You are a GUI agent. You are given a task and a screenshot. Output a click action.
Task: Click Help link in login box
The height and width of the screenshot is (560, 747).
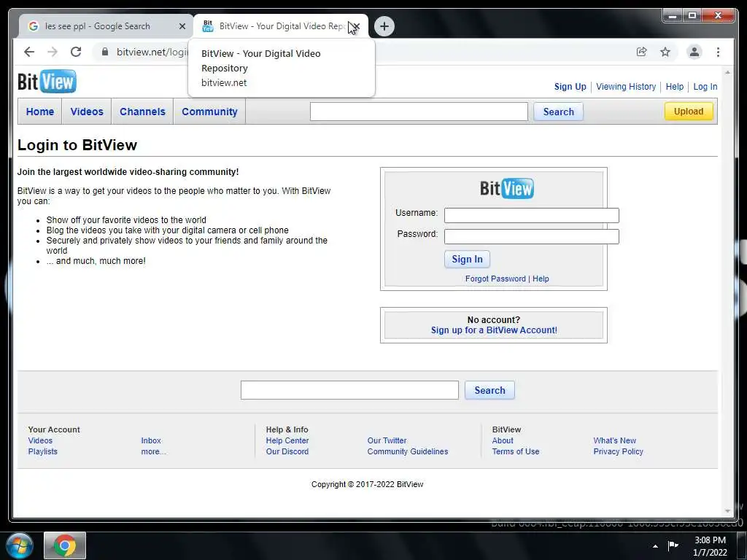(x=541, y=279)
